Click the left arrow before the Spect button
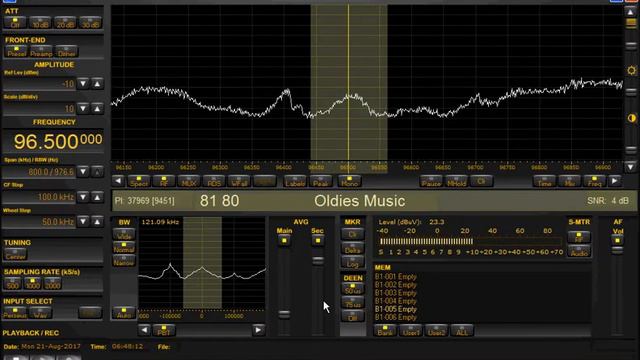Viewport: 640px width, 360px height. coord(118,180)
